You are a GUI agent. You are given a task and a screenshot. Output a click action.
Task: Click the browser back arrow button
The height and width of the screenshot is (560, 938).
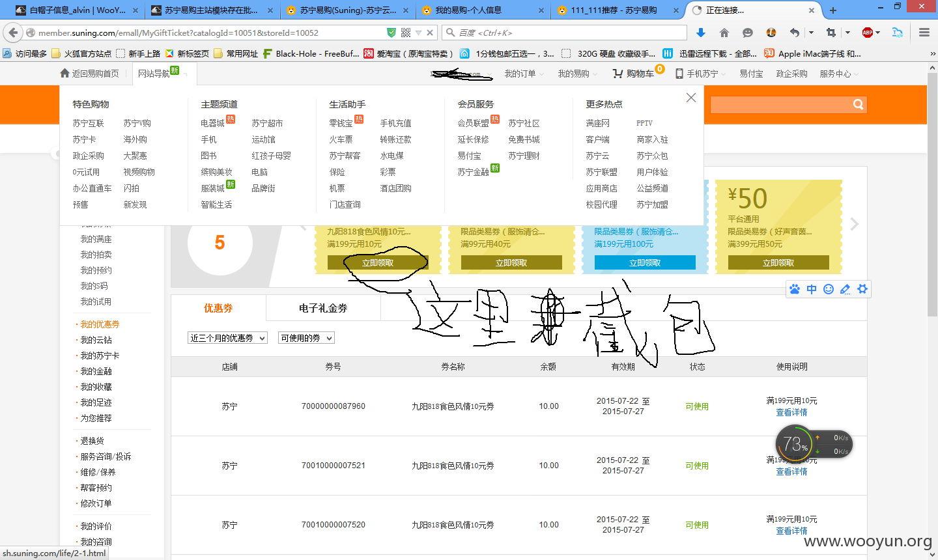point(13,33)
